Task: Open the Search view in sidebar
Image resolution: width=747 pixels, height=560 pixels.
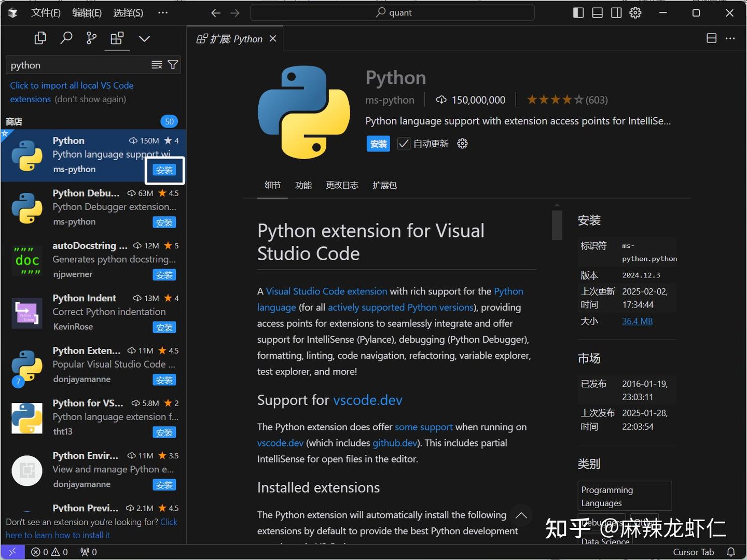Action: pos(66,38)
